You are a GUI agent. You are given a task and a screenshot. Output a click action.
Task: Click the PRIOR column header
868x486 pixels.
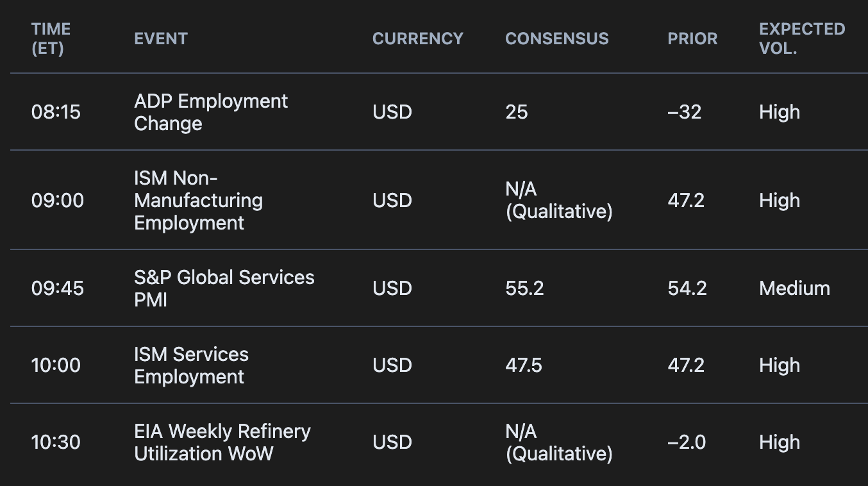coord(692,38)
